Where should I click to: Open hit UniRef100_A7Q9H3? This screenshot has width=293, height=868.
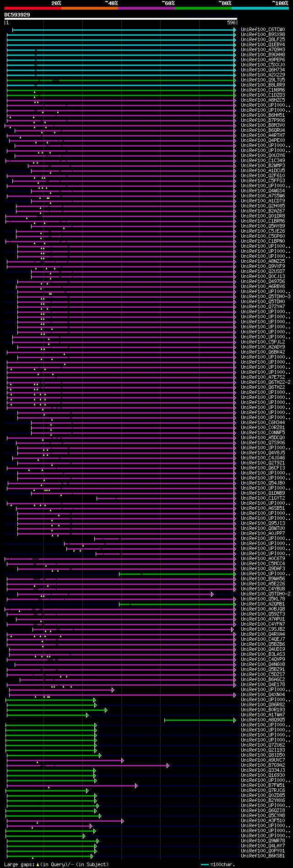263,50
